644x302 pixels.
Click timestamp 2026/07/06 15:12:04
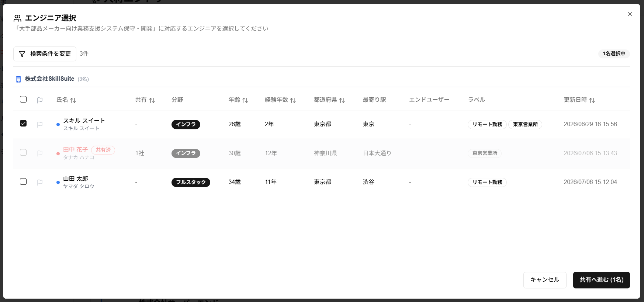(590, 182)
